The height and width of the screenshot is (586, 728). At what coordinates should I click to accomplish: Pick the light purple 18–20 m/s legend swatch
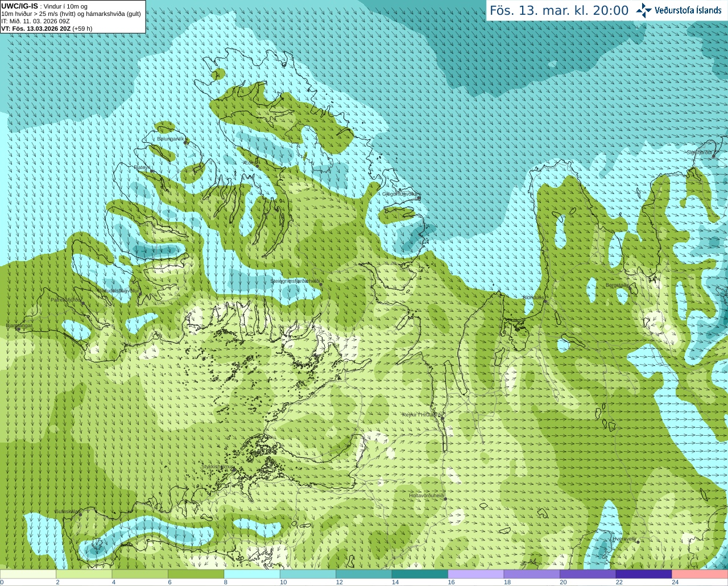tap(532, 574)
